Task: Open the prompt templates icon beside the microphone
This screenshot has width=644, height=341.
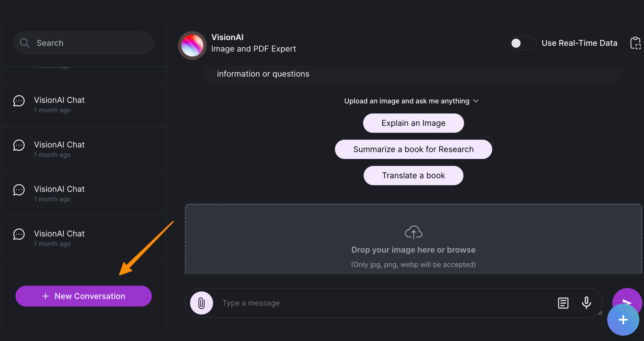Action: (x=563, y=303)
